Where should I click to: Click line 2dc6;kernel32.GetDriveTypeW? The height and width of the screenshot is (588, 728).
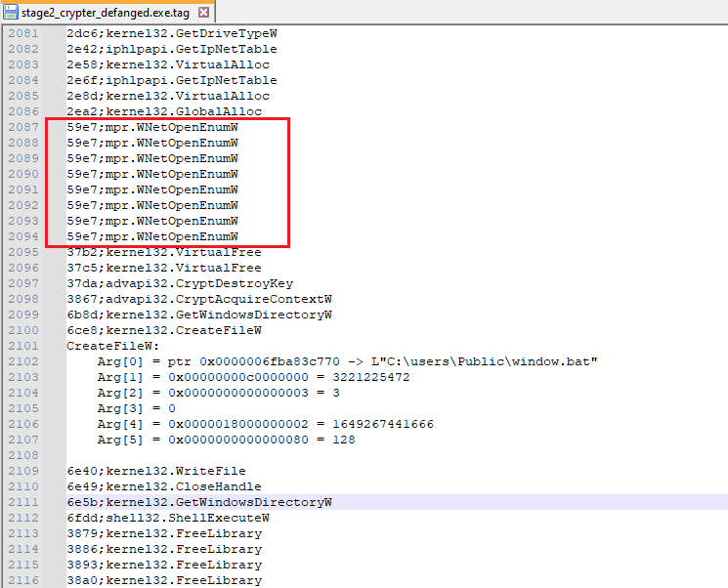(x=172, y=33)
